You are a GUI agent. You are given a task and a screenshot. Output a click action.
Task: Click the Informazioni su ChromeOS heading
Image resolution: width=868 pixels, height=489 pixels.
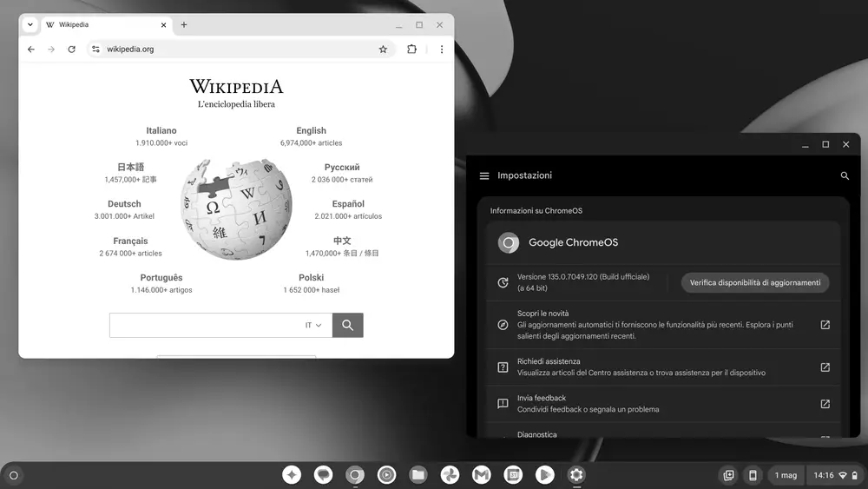tap(536, 210)
